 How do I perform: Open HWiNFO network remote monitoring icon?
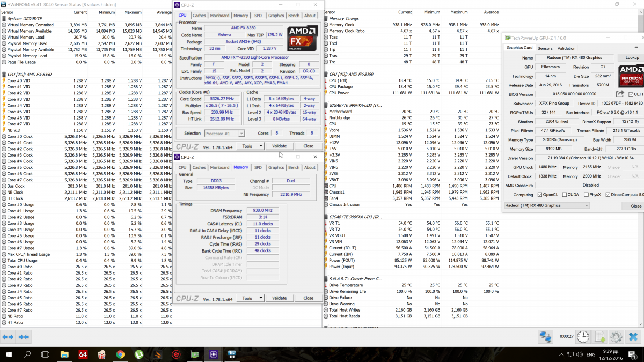point(546,337)
